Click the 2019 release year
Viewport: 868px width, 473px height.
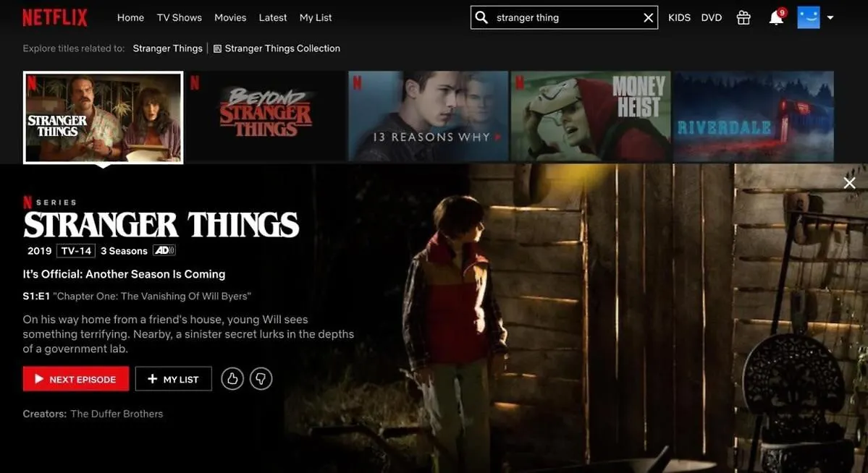40,251
